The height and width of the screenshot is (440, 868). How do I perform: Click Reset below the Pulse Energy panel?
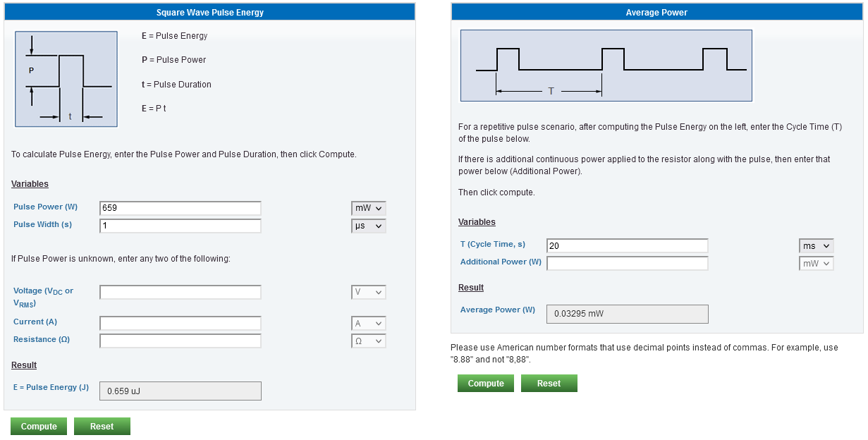coord(102,427)
